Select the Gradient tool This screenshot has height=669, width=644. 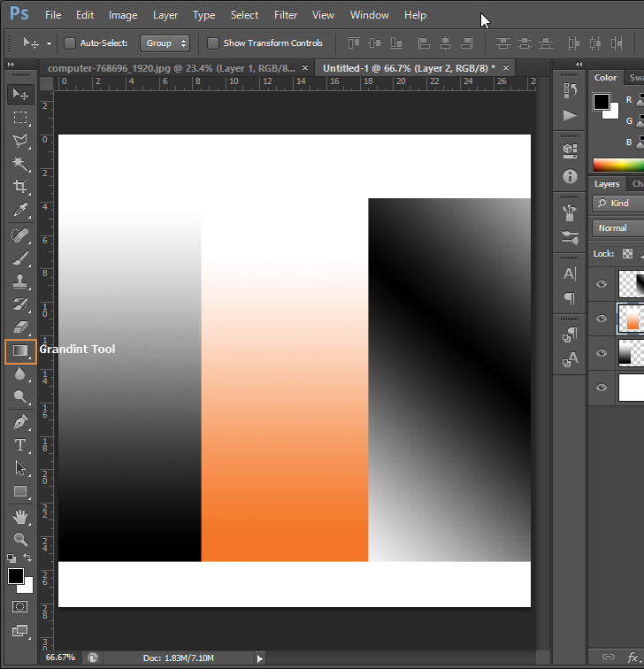coord(20,350)
